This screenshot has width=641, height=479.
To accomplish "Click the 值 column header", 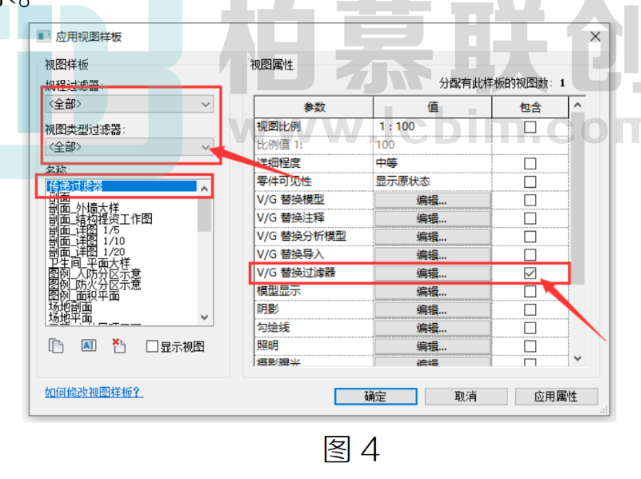I will coord(433,107).
